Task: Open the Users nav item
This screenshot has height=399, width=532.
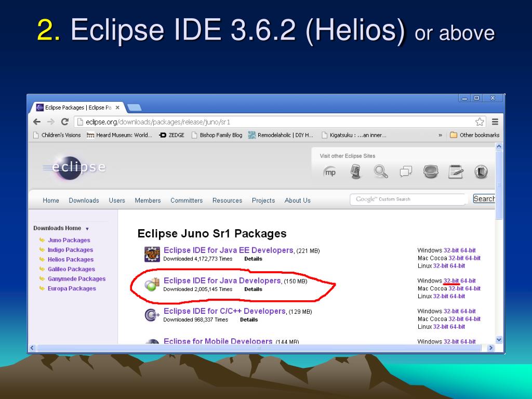Action: coord(117,201)
